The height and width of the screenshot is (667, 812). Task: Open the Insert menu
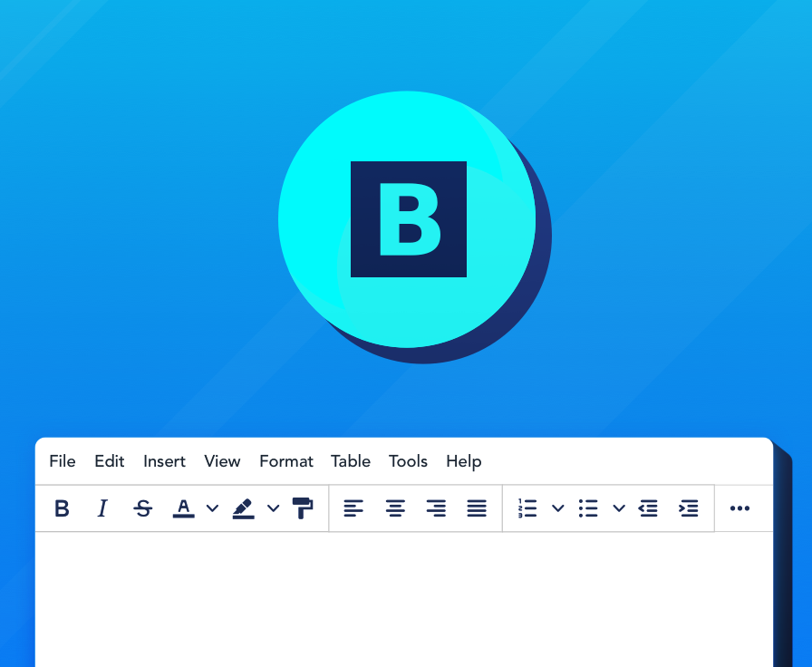click(x=164, y=461)
